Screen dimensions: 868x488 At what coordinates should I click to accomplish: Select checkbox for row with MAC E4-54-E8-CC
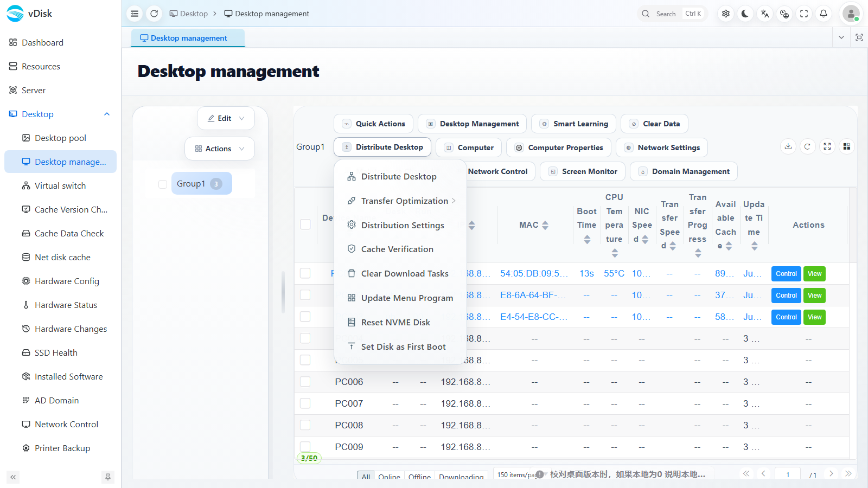305,317
